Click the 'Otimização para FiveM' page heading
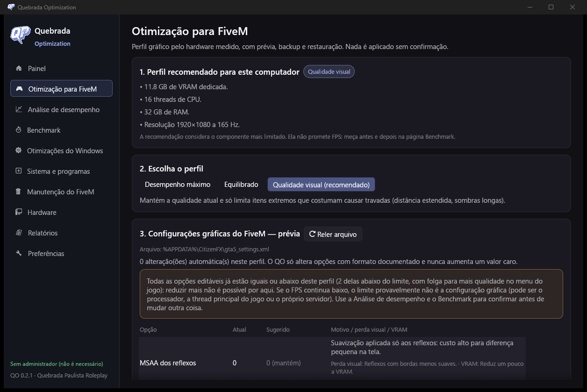587x392 pixels. [x=190, y=32]
